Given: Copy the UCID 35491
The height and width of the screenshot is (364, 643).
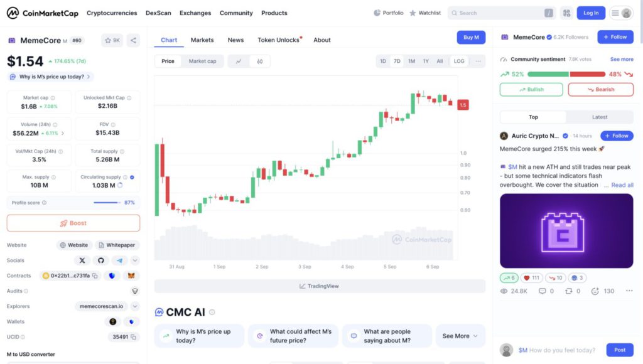Looking at the screenshot, I should [x=133, y=337].
